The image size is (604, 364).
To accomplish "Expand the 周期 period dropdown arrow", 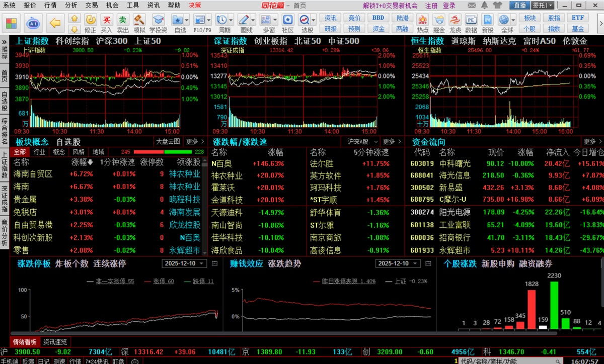I will tap(230, 20).
